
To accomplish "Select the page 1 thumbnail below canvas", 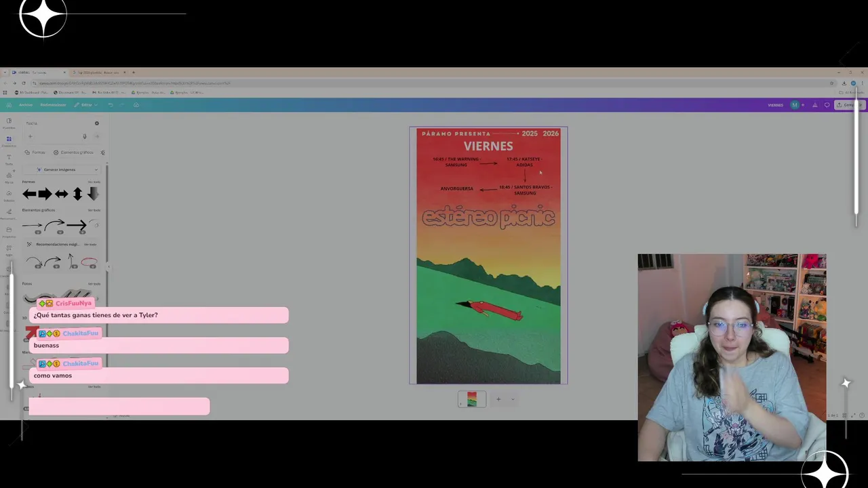I will click(x=472, y=399).
